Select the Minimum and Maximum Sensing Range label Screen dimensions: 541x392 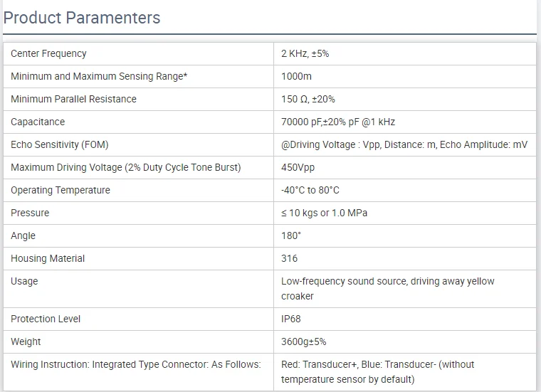coord(99,76)
